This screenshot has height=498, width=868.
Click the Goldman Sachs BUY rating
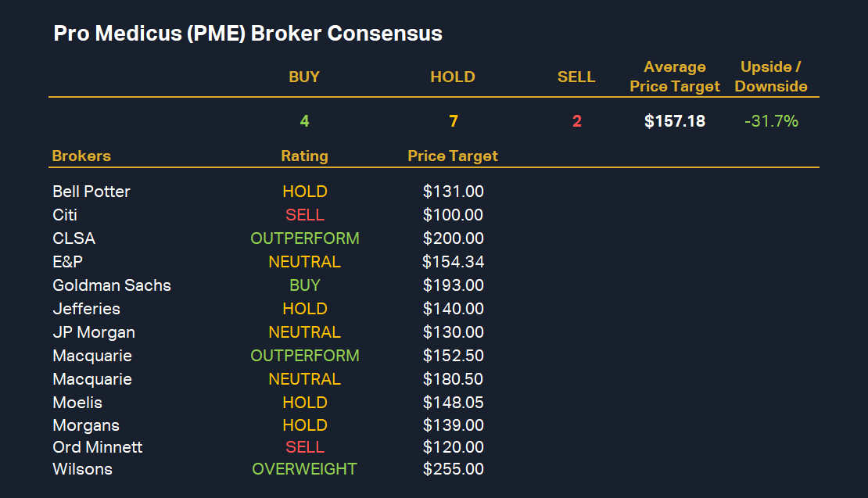click(x=304, y=285)
